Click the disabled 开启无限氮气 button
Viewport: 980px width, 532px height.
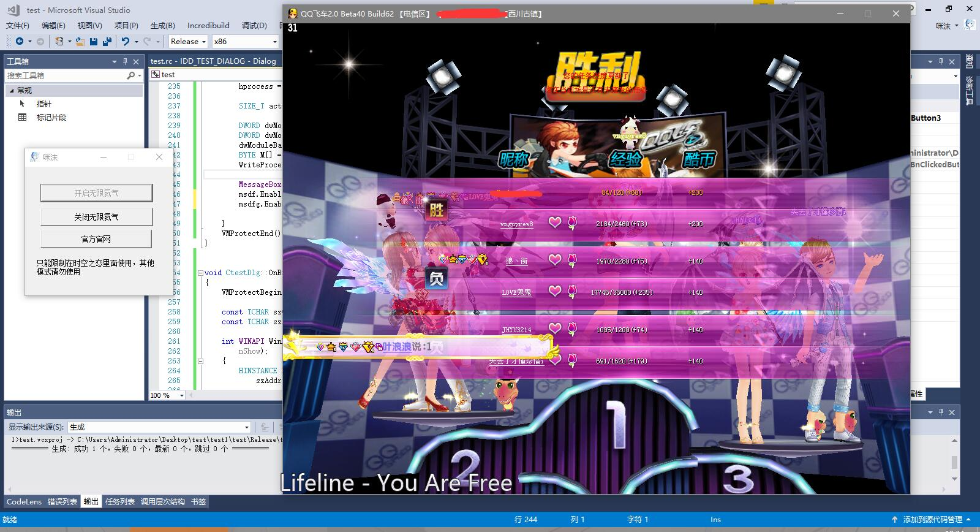[97, 193]
